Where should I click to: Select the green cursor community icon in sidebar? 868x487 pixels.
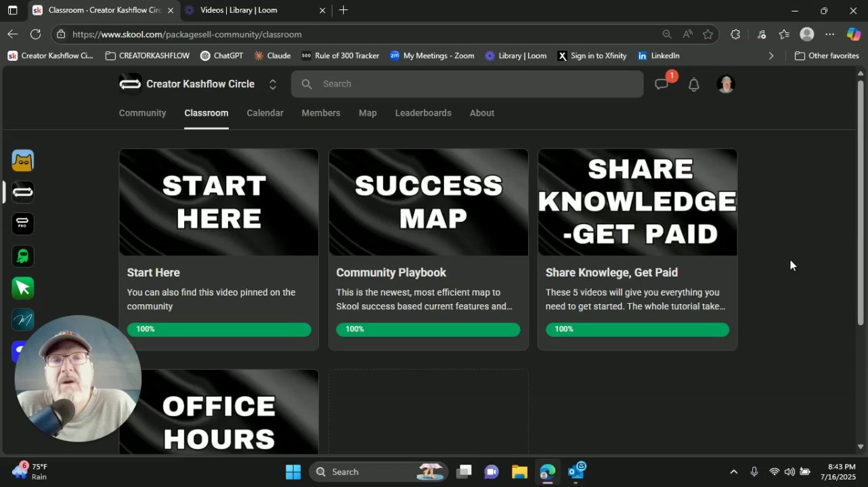click(x=22, y=287)
